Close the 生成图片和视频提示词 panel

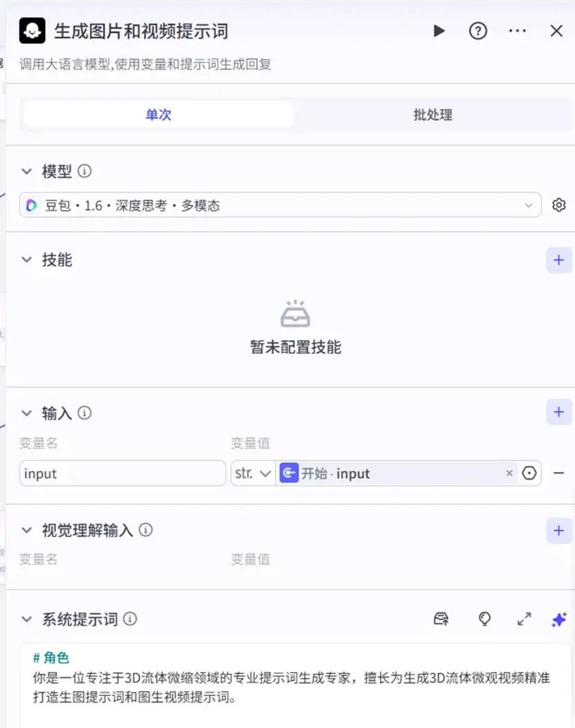(556, 31)
